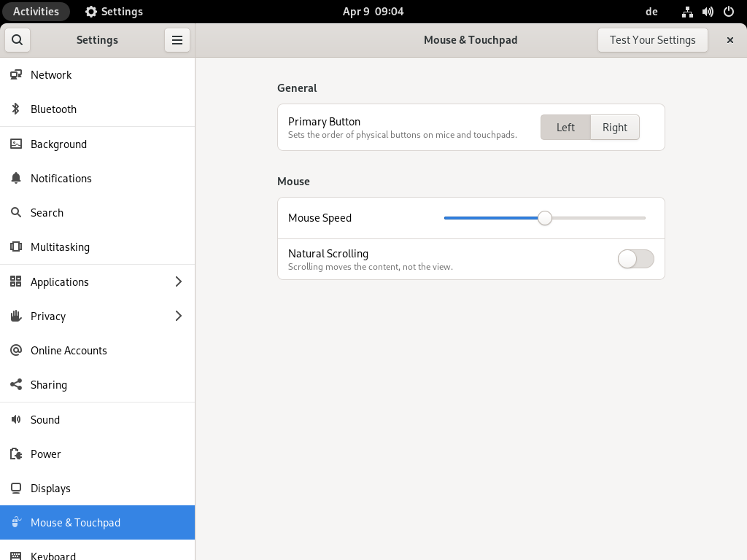Set primary button to Right
Screen dimensions: 747x560
pos(614,128)
